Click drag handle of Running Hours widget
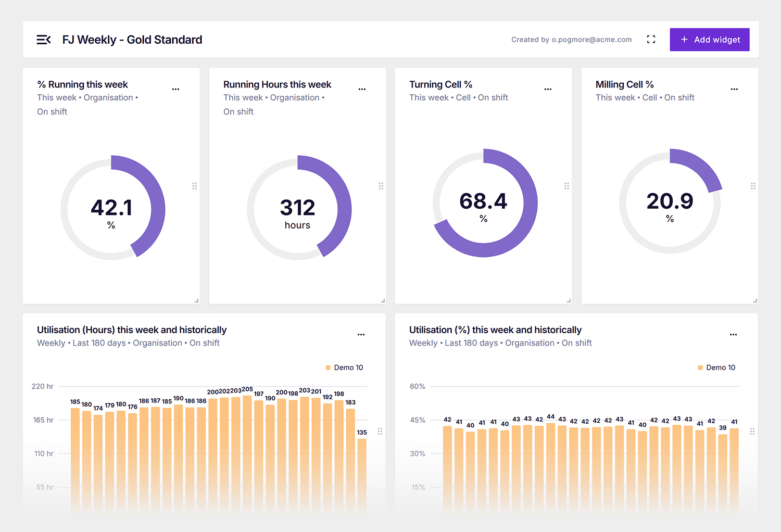 click(381, 186)
